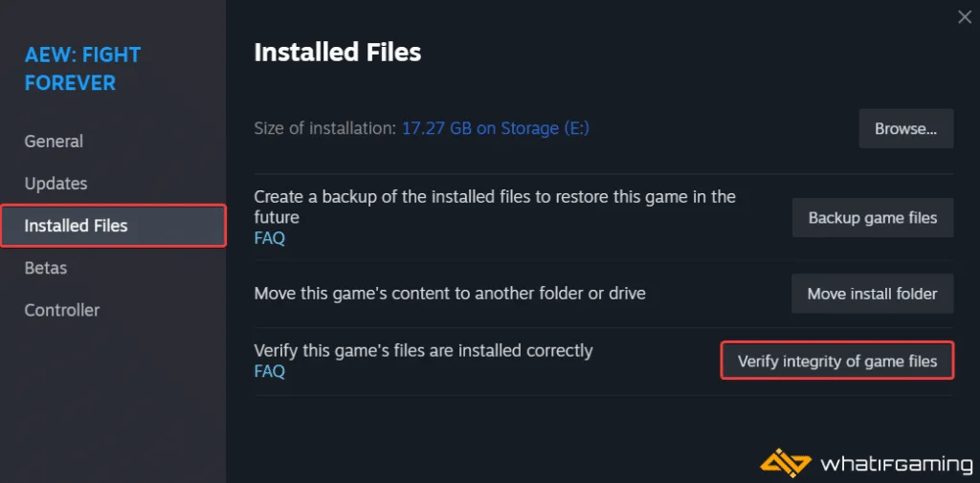Image resolution: width=980 pixels, height=483 pixels.
Task: Click the Installed Files page heading
Action: point(337,53)
